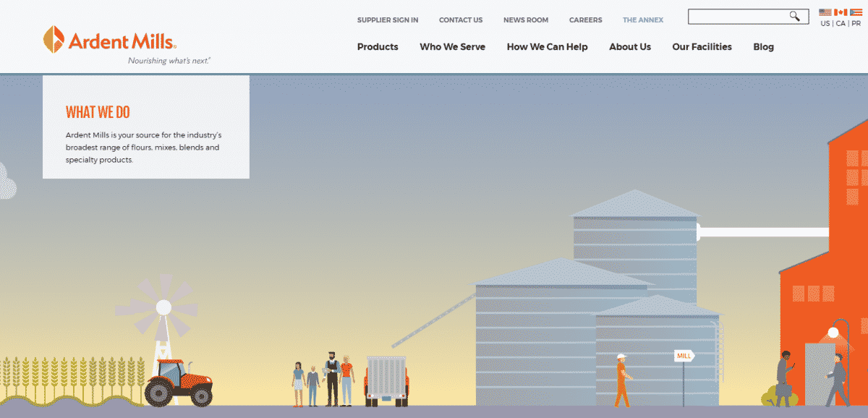The height and width of the screenshot is (418, 868).
Task: Expand the About Us menu
Action: click(x=629, y=47)
